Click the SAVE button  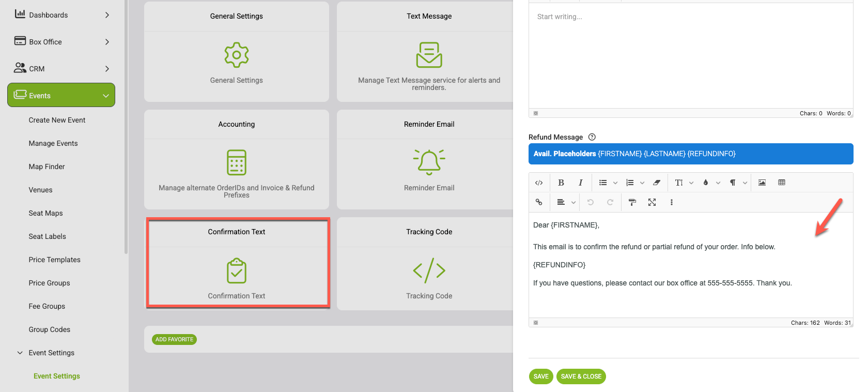[541, 376]
